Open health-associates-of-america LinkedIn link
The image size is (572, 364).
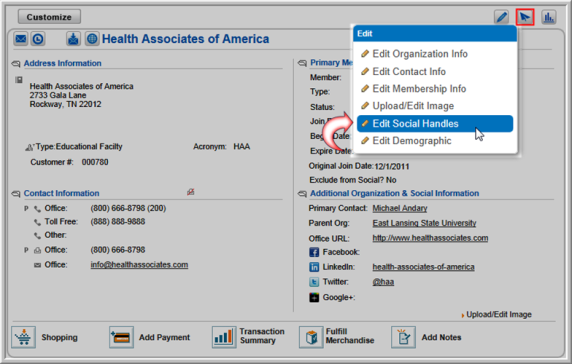pos(424,267)
